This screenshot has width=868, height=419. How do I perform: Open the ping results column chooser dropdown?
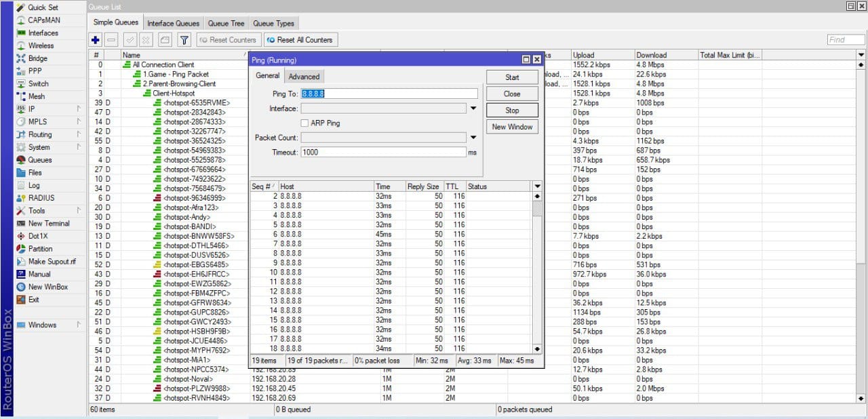538,186
